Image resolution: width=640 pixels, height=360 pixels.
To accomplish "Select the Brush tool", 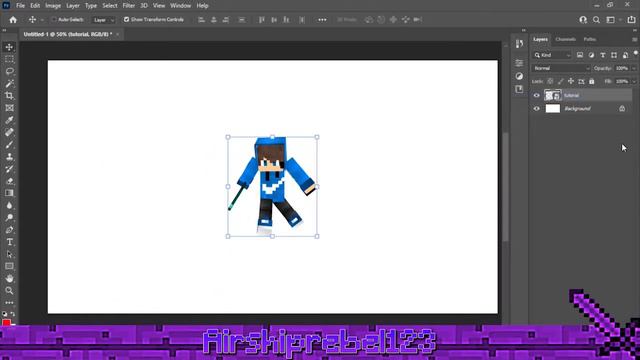I will point(9,144).
